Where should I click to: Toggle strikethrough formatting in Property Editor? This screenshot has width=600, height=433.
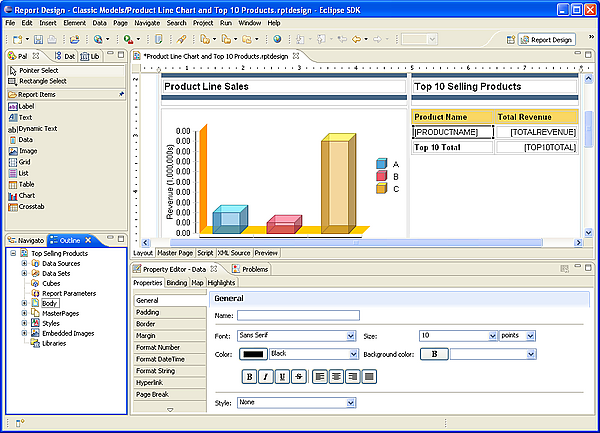tap(299, 377)
